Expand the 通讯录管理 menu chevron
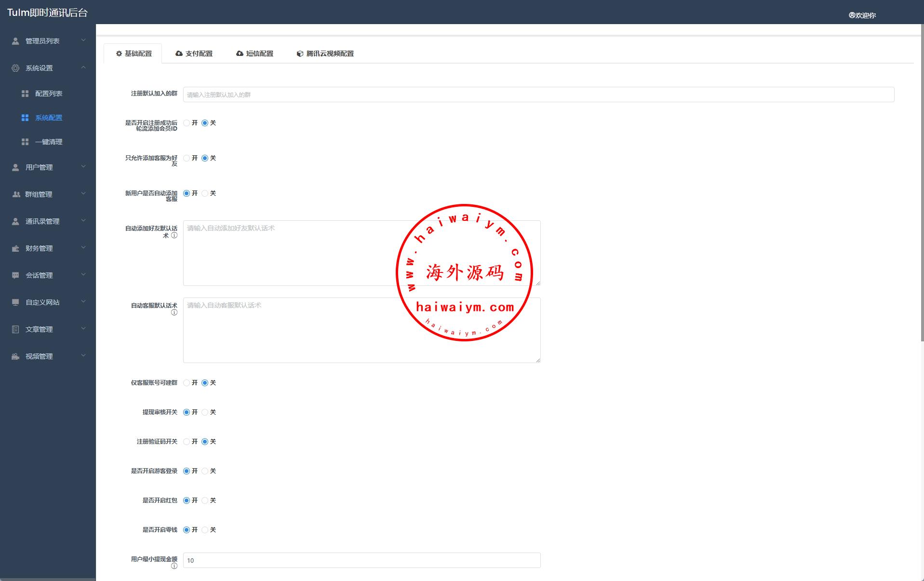This screenshot has width=924, height=581. coord(83,221)
